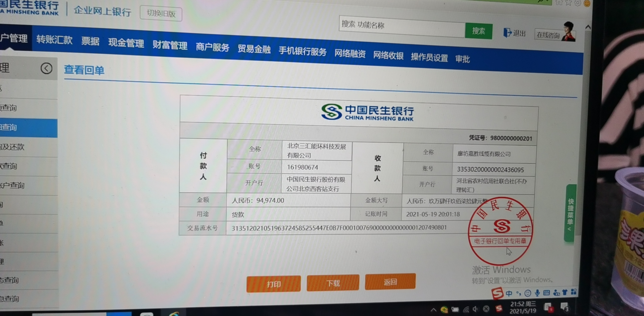644x316 pixels.
Task: Click the Sogou S icon in taskbar tray
Action: pyautogui.click(x=499, y=308)
